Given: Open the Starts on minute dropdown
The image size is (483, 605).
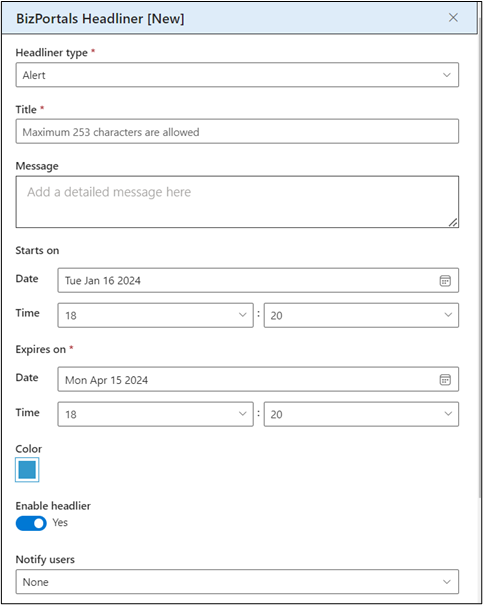Looking at the screenshot, I should tap(361, 315).
